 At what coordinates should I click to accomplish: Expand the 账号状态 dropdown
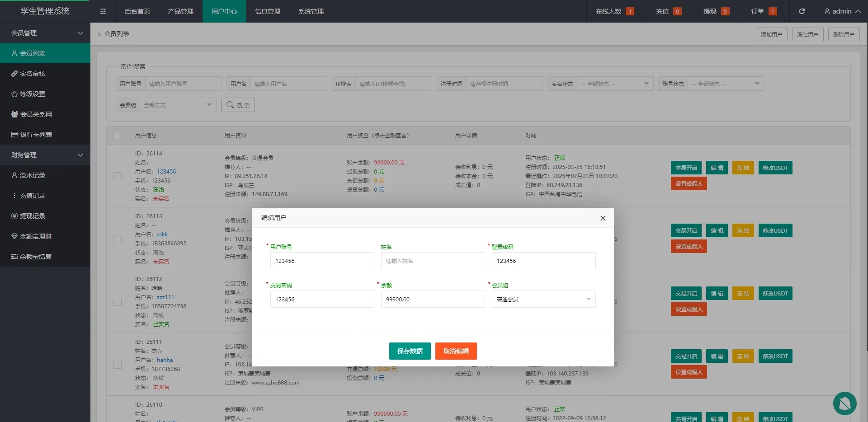tap(726, 84)
